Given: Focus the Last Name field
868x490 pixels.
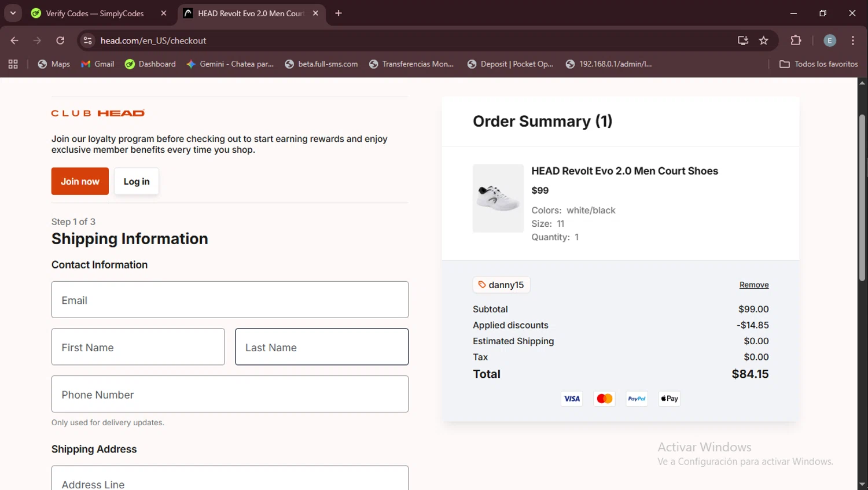Looking at the screenshot, I should tap(322, 347).
